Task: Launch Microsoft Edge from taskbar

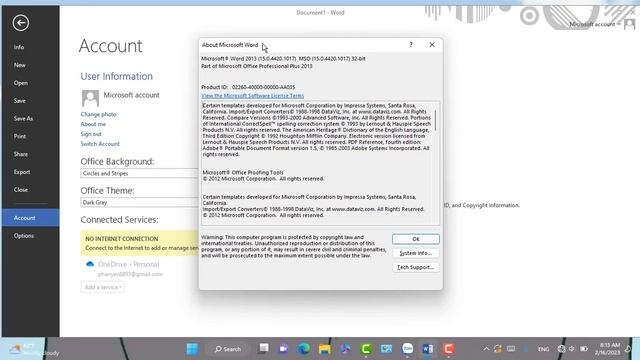Action: pyautogui.click(x=304, y=349)
